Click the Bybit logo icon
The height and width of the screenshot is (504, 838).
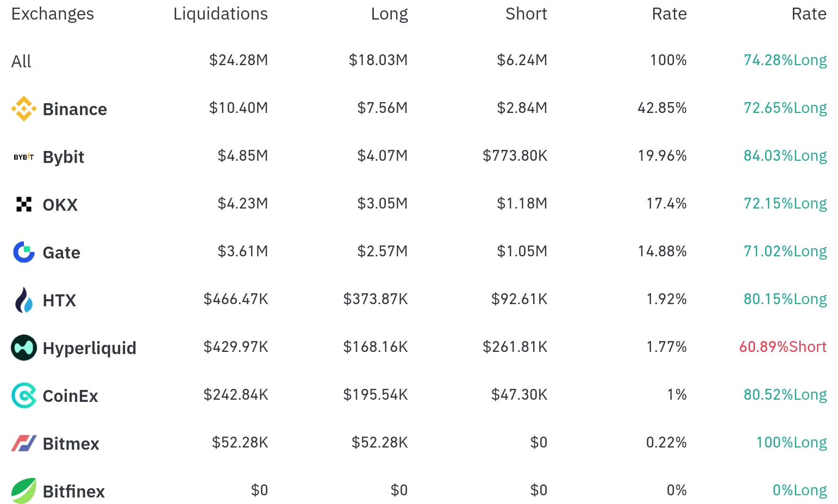[x=23, y=157]
